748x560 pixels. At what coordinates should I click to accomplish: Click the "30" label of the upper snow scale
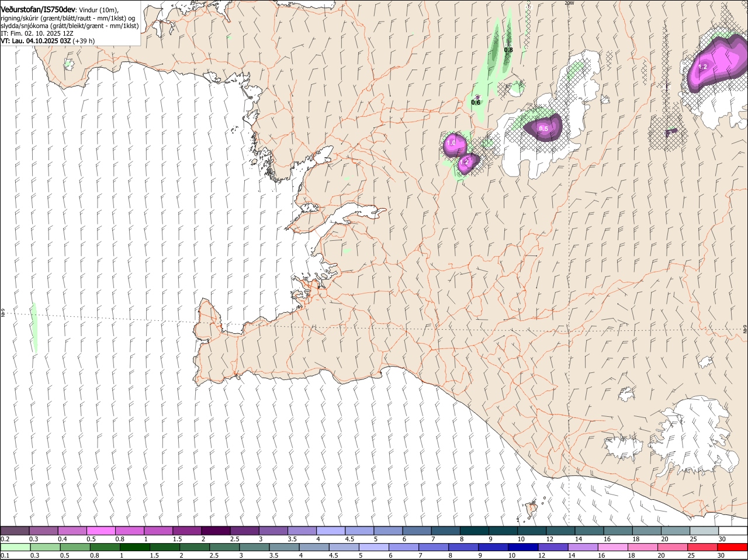(x=722, y=539)
